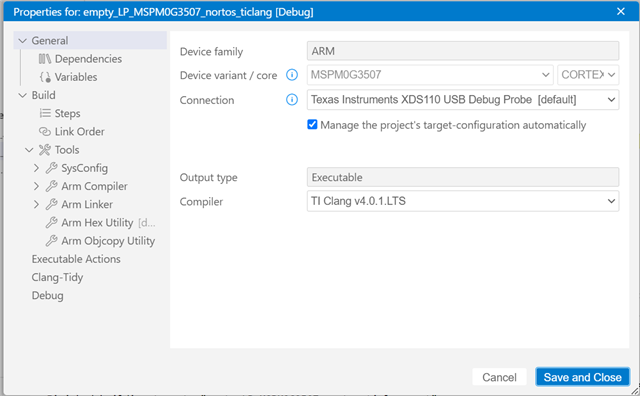This screenshot has width=640, height=396.
Task: Click the Cancel button
Action: 499,377
